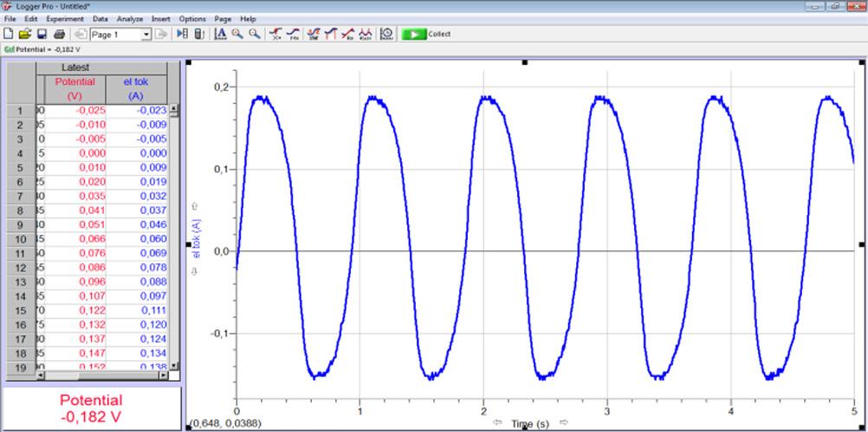868x432 pixels.
Task: Click the el tok (A) y-axis label
Action: tap(197, 238)
